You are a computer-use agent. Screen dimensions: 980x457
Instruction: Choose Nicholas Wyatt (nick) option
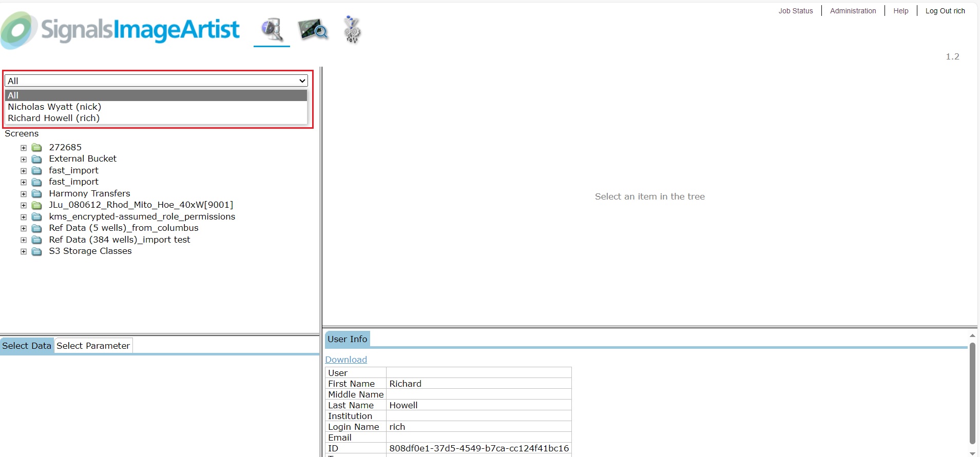[x=156, y=107]
